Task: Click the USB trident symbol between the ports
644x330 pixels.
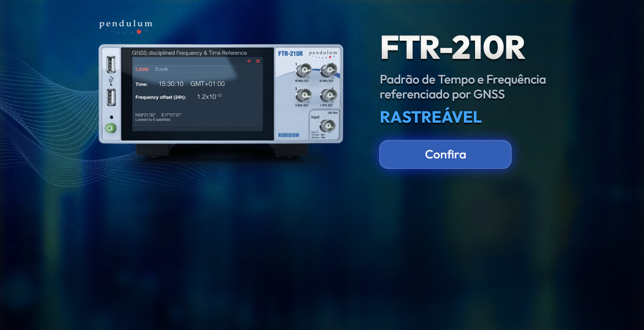Action: tap(111, 82)
